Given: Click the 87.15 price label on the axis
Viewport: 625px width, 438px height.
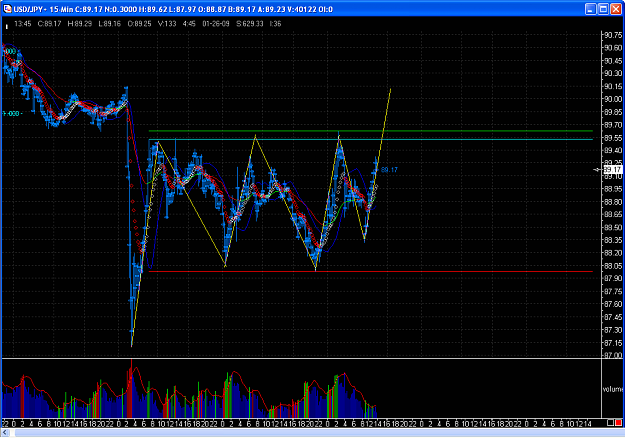Looking at the screenshot, I should click(x=613, y=343).
